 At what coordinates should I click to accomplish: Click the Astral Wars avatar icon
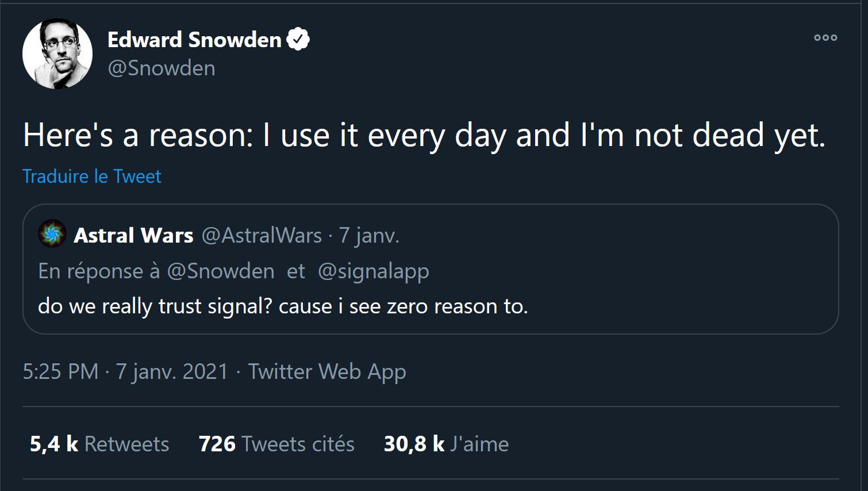point(52,234)
